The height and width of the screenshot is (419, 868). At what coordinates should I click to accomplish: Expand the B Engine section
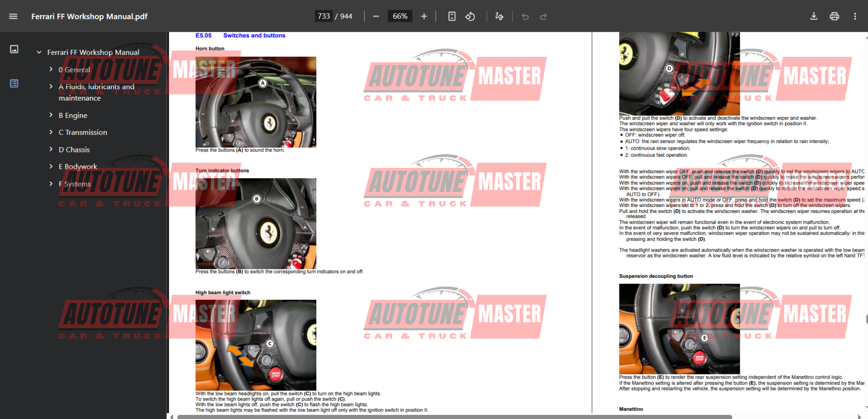click(51, 115)
